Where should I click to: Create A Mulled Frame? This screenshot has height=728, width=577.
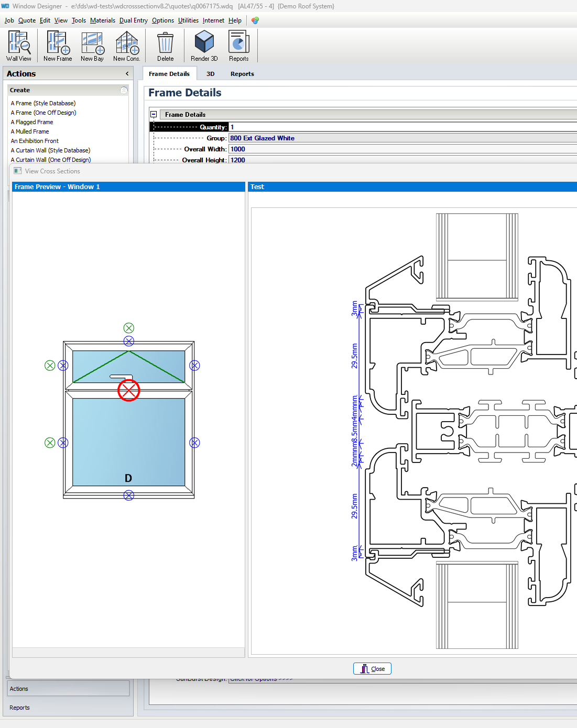pyautogui.click(x=30, y=131)
